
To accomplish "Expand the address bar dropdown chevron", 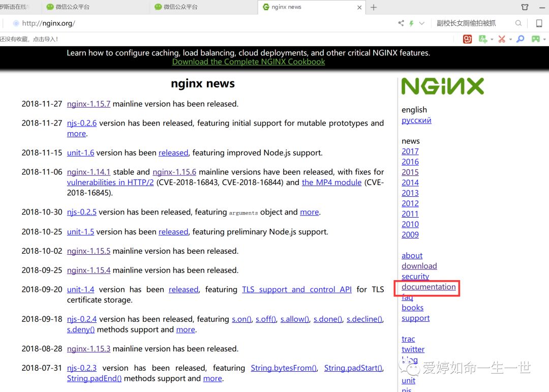I will click(x=421, y=23).
